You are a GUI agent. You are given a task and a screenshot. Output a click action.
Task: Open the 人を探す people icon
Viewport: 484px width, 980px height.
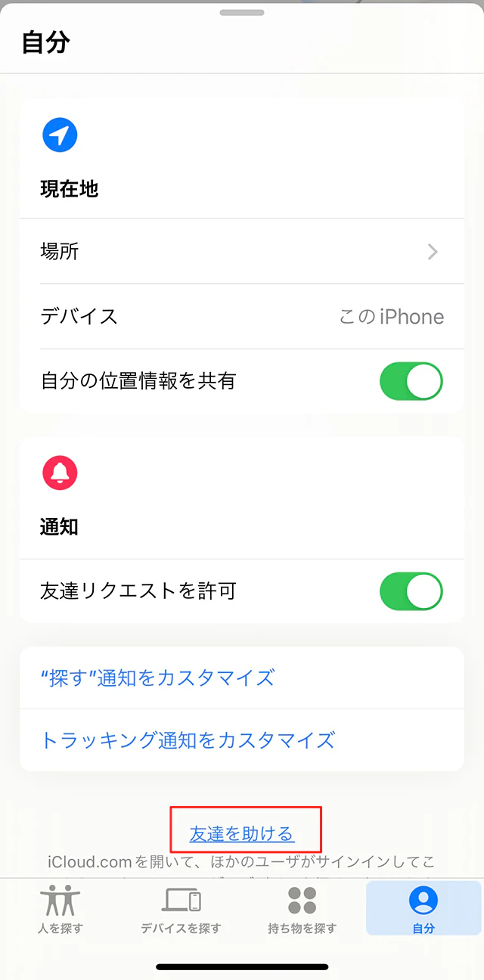click(60, 901)
